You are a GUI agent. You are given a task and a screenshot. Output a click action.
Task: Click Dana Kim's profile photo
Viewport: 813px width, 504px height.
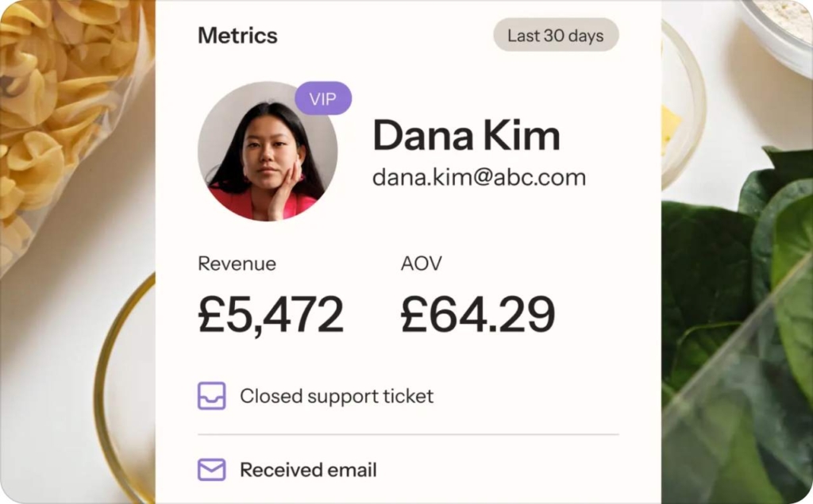click(268, 152)
